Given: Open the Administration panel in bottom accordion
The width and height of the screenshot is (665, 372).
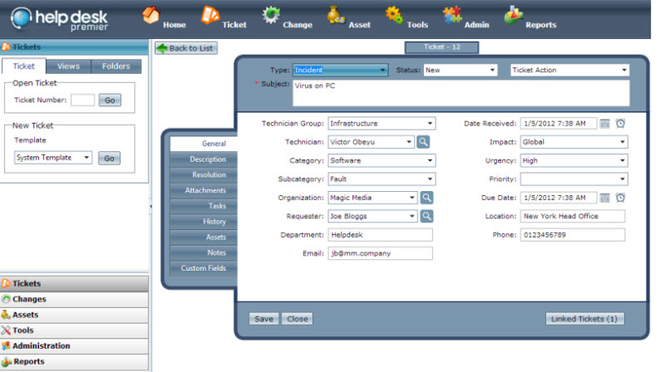Looking at the screenshot, I should [x=74, y=346].
